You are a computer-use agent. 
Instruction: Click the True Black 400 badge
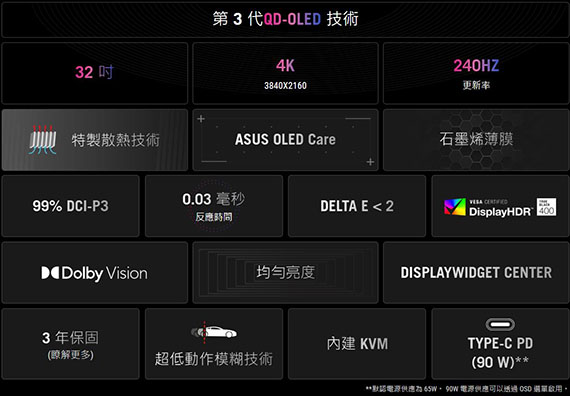(546, 207)
